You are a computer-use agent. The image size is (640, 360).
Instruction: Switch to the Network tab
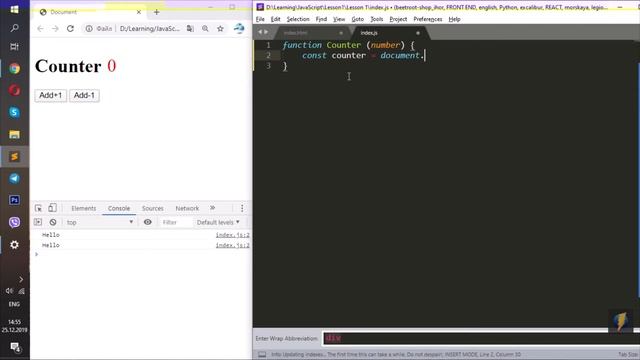click(187, 208)
